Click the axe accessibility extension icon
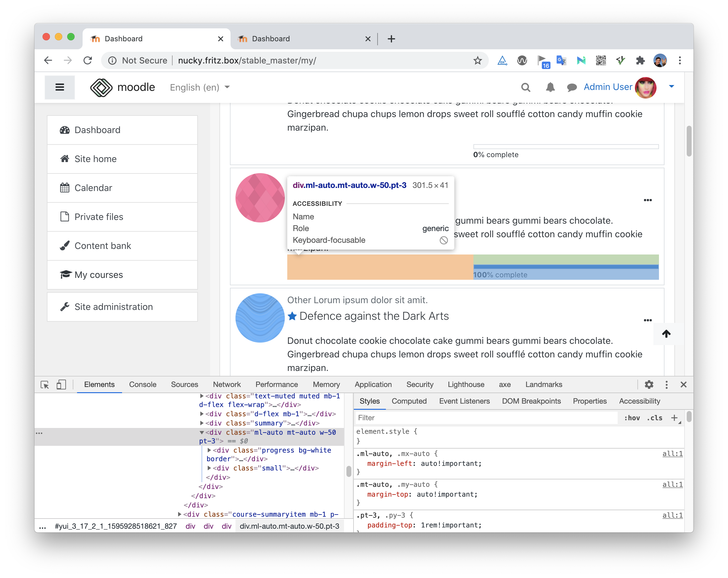728x578 pixels. click(502, 60)
